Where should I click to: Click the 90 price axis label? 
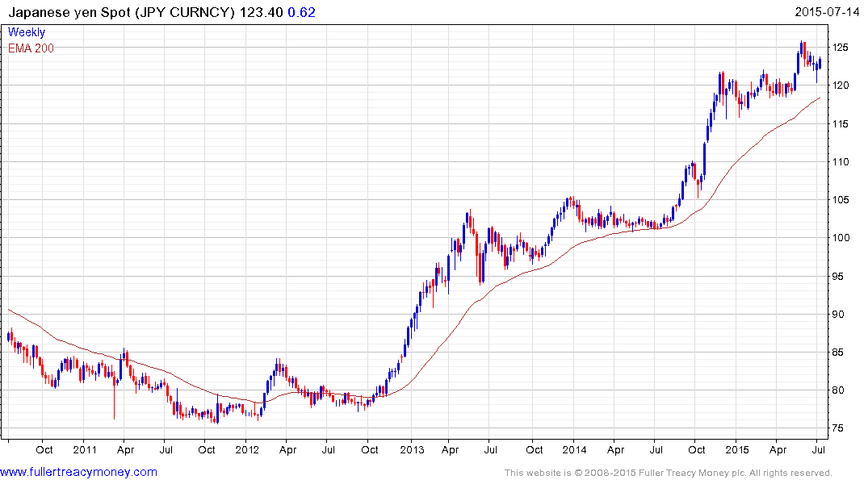pyautogui.click(x=839, y=314)
